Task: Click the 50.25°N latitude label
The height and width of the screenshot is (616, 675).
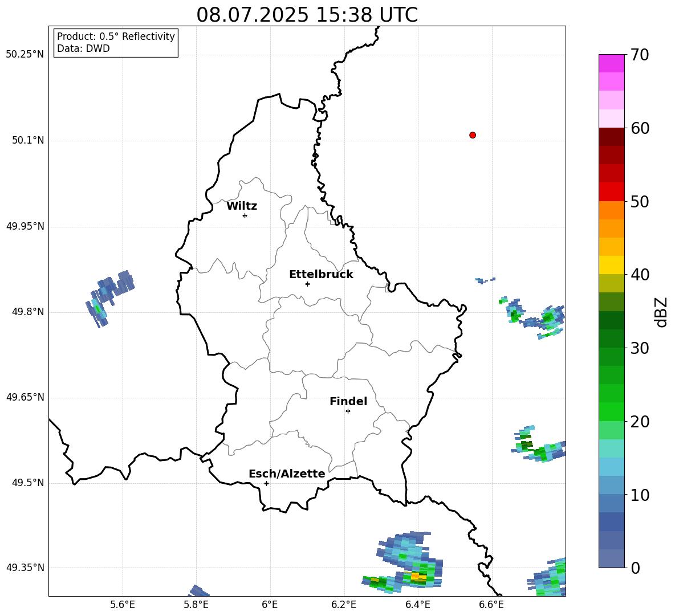Action: (25, 55)
